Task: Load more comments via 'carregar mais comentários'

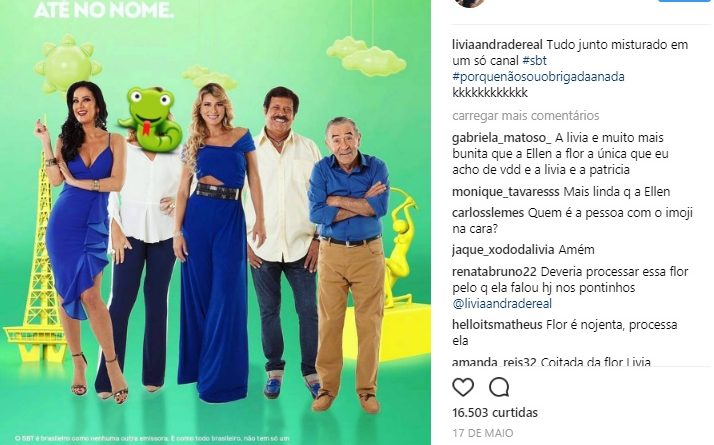Action: (525, 116)
